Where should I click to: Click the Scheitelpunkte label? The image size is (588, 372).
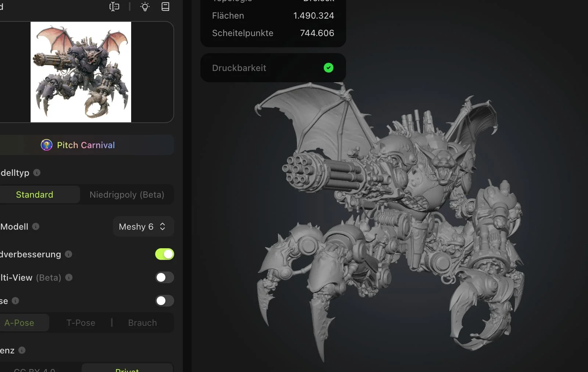coord(243,33)
